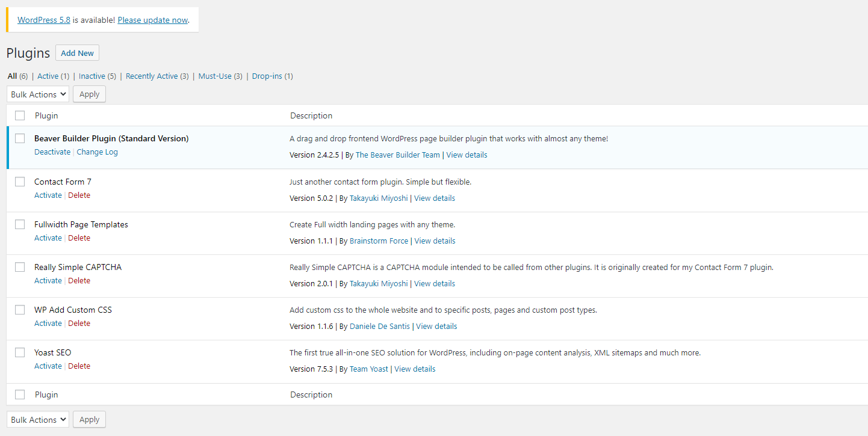Click the Plugin column label in table footer

pyautogui.click(x=46, y=395)
